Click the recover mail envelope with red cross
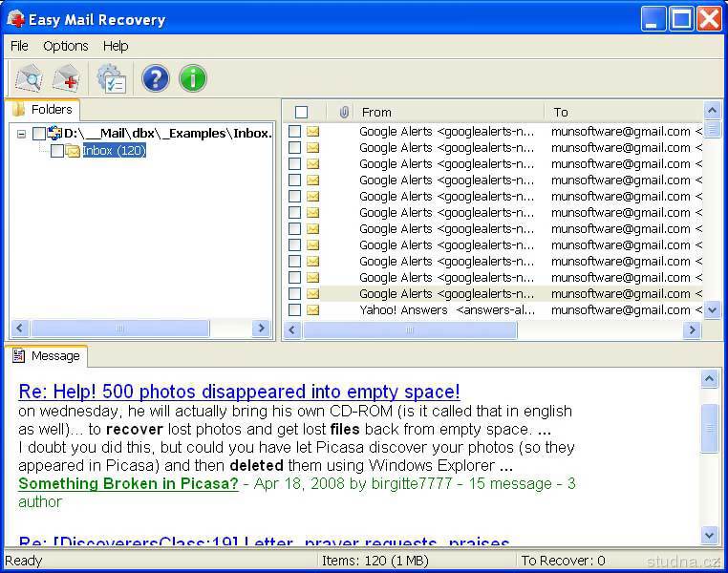The image size is (728, 573). click(66, 78)
